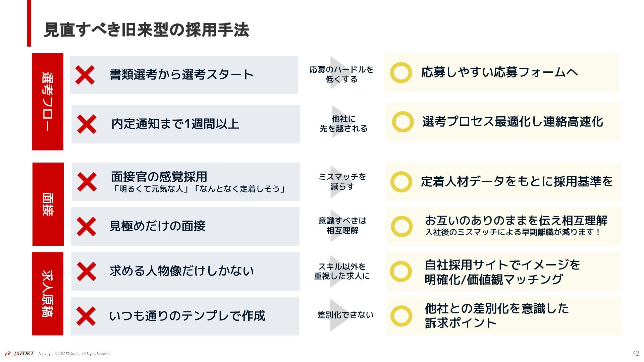Click the arrow labeled 他社に先を越される

(x=343, y=122)
